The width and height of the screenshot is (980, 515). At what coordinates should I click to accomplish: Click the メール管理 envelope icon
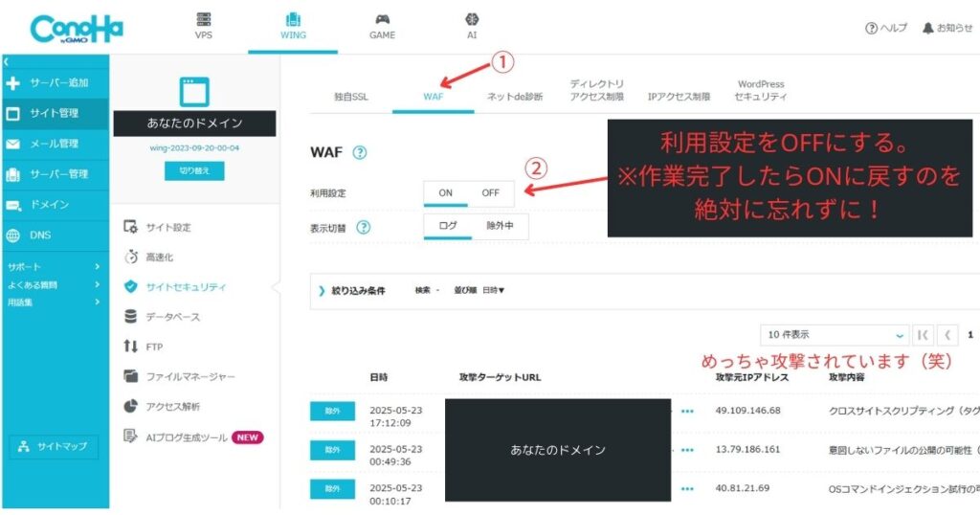[13, 145]
